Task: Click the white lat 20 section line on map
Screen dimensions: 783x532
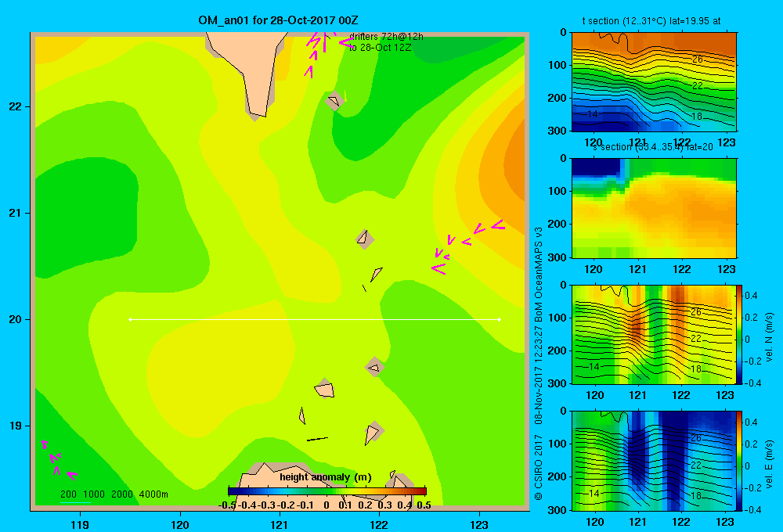Action: (x=315, y=319)
